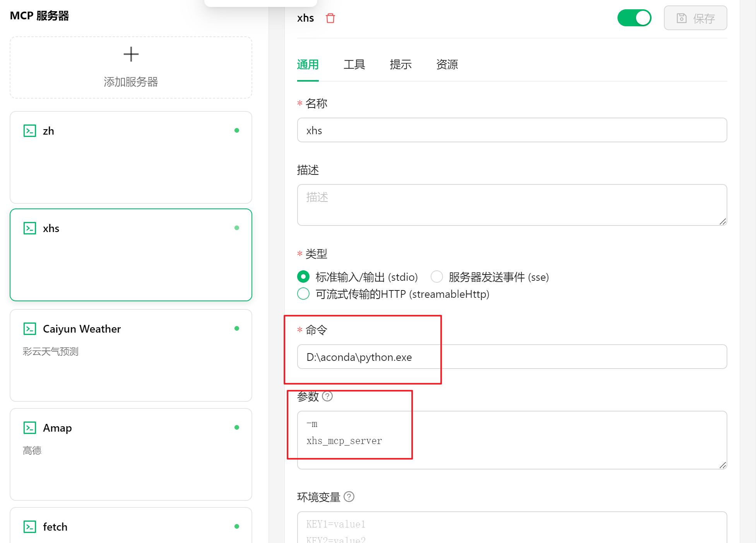
Task: Click help icon next to 参数
Action: 327,396
